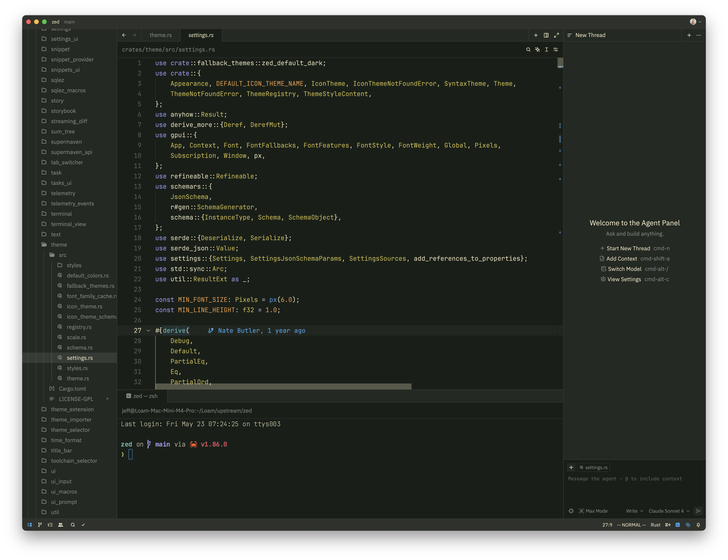
Task: Click the editor horizontal scrollbar
Action: [x=283, y=386]
